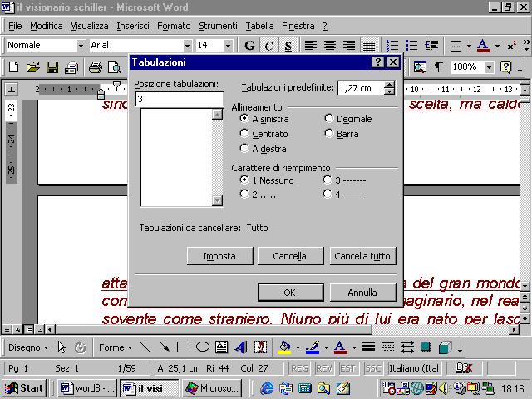Select the Barra alignment option
532x399 pixels.
tap(342, 134)
